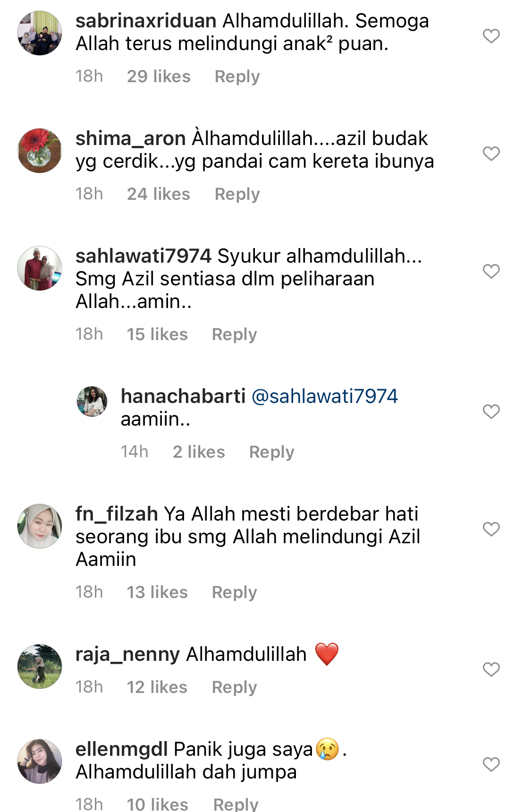
Task: View the 24 likes on shima_aron's comment
Action: (x=159, y=194)
